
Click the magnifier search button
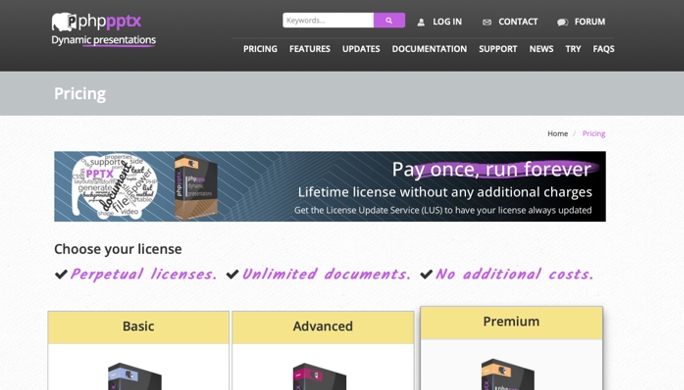point(389,21)
